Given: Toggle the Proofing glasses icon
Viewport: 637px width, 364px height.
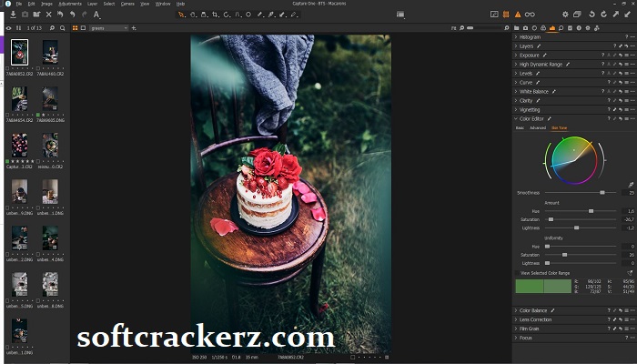Looking at the screenshot, I should pyautogui.click(x=530, y=15).
